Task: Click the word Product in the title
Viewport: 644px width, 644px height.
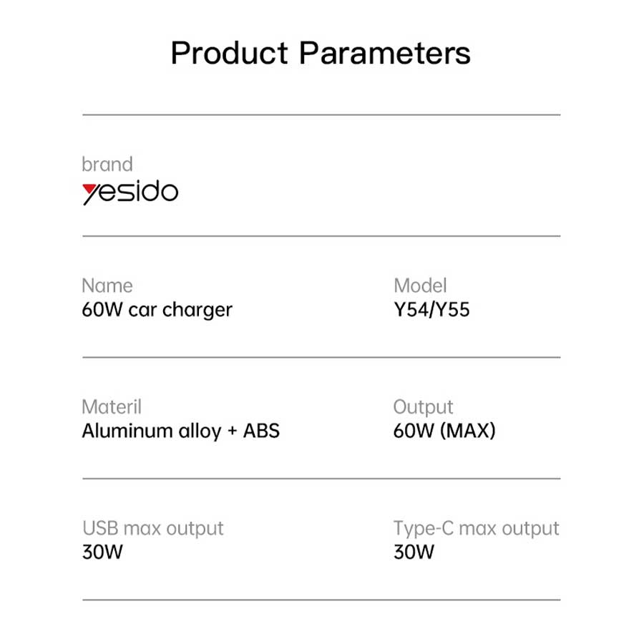Action: pos(230,53)
